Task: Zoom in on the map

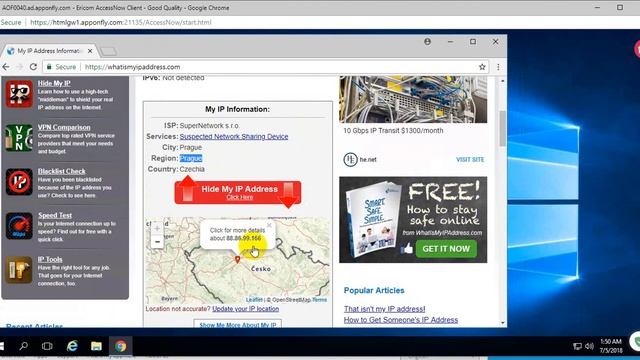Action: click(x=157, y=229)
